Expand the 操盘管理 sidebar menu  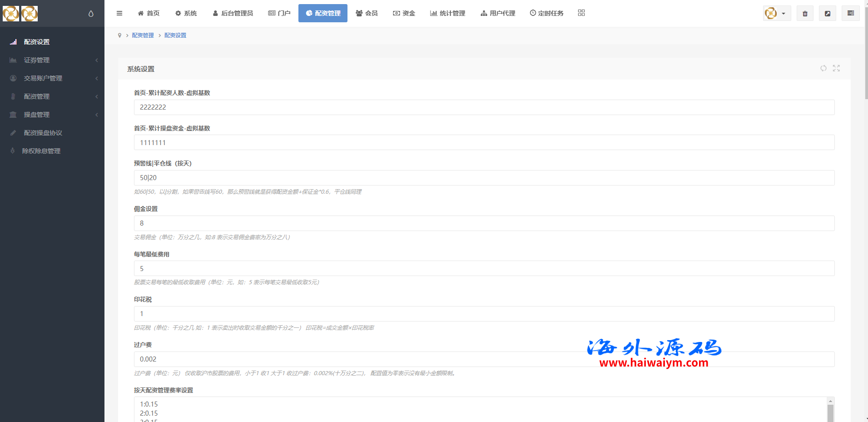52,115
